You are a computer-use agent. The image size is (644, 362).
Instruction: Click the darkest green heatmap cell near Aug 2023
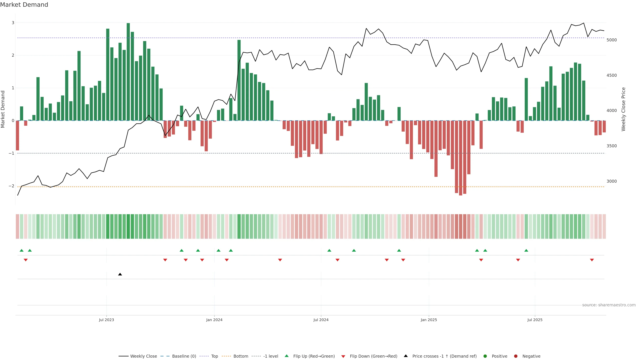tap(128, 226)
